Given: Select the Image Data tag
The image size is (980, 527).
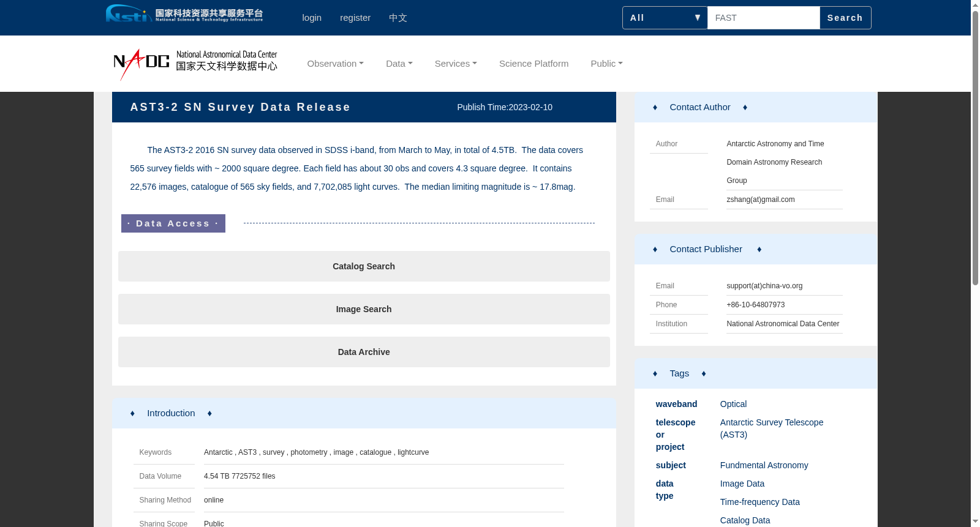Looking at the screenshot, I should (x=742, y=484).
